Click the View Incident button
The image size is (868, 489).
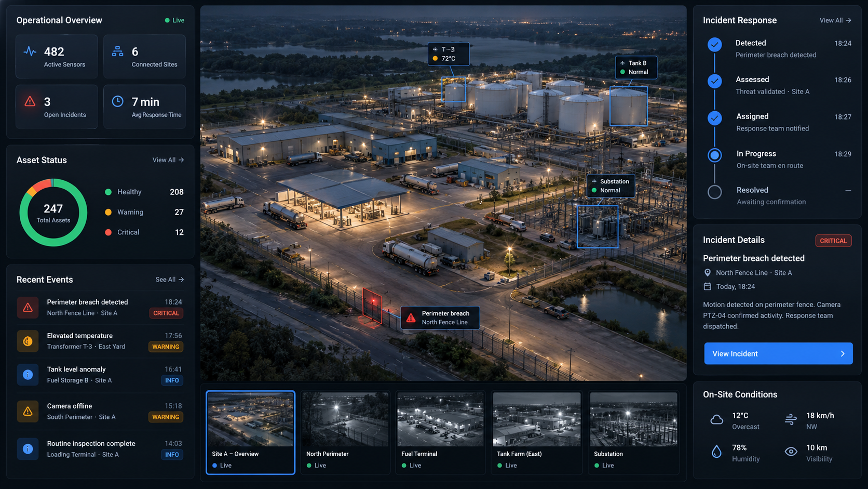(x=778, y=353)
